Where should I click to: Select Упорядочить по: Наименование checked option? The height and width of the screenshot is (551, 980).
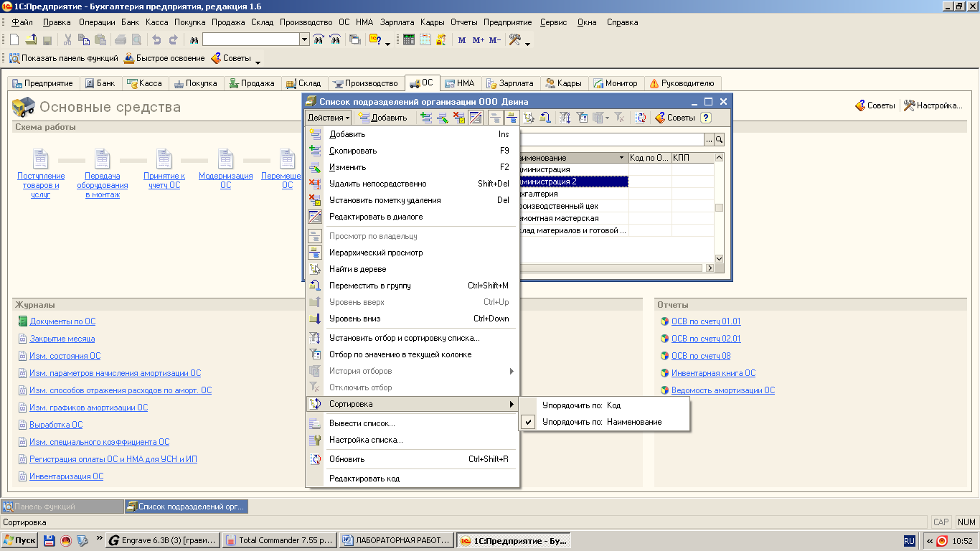point(604,422)
